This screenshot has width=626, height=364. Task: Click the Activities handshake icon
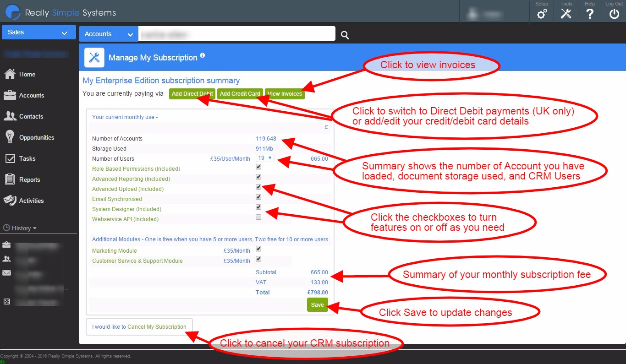[10, 201]
